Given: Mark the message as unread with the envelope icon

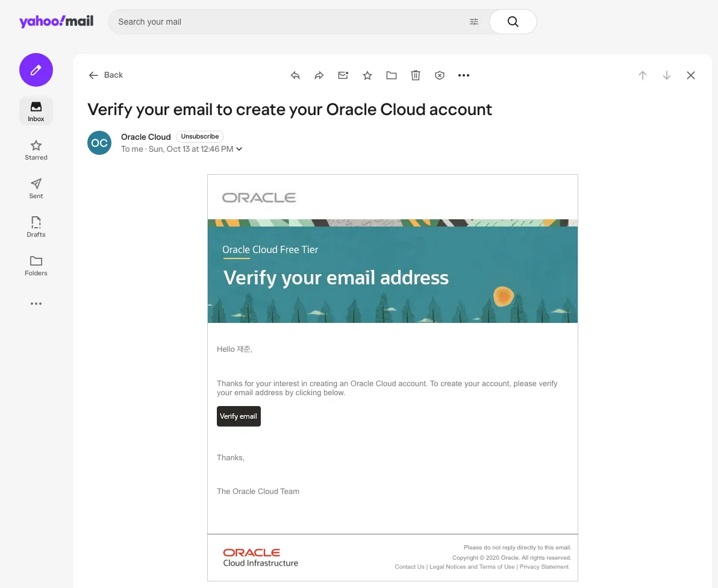Looking at the screenshot, I should coord(343,75).
